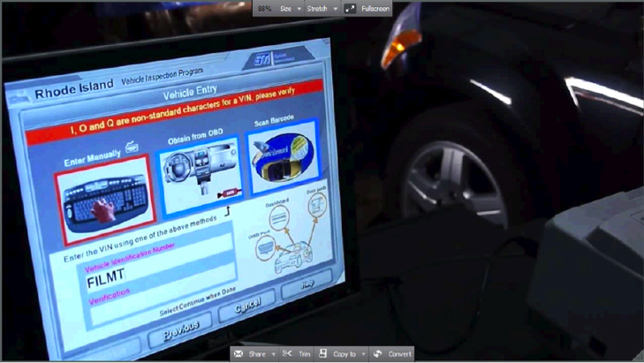
Task: Click the Fullscreen expand arrows icon
Action: pos(351,8)
